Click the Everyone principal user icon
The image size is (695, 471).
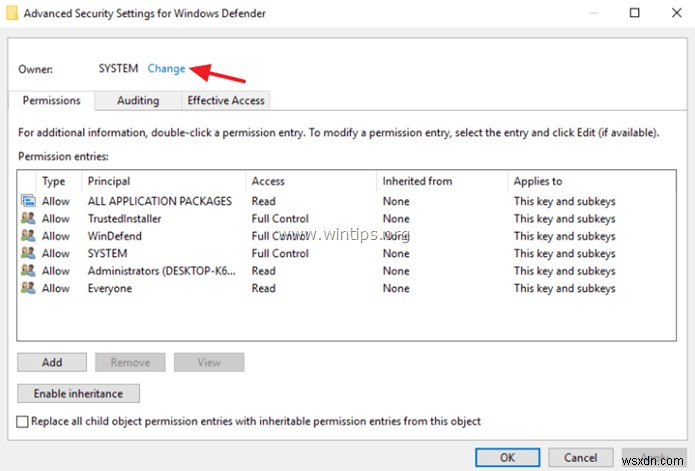(x=26, y=288)
